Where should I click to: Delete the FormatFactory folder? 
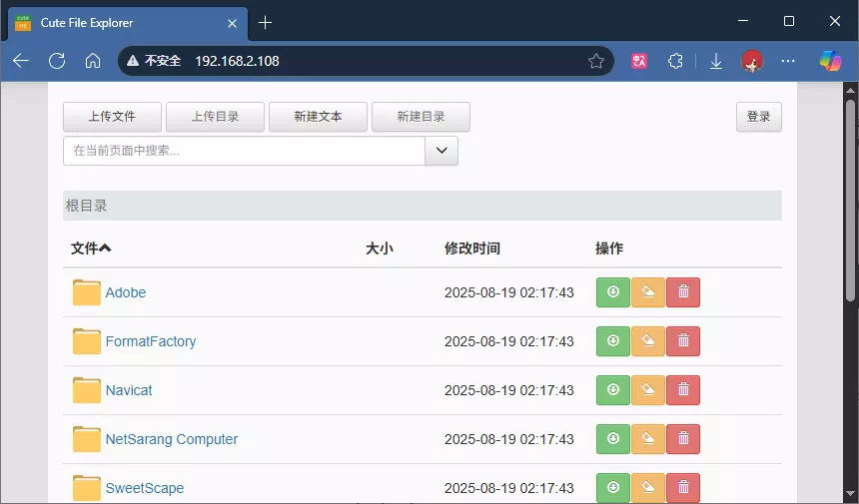(683, 341)
